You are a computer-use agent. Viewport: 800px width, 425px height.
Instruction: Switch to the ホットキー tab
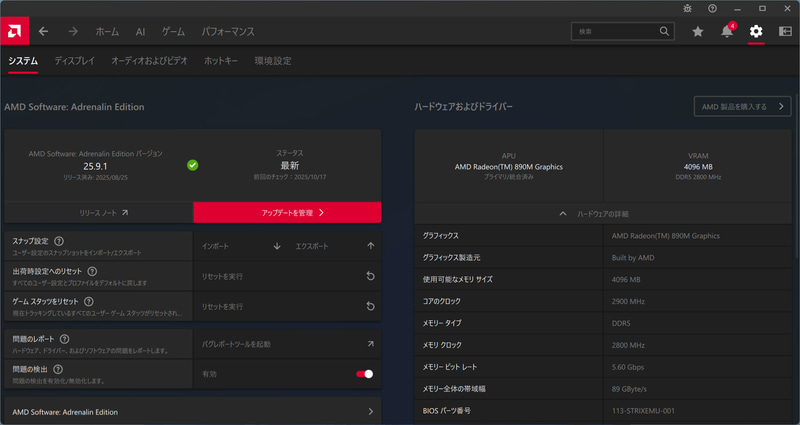221,61
